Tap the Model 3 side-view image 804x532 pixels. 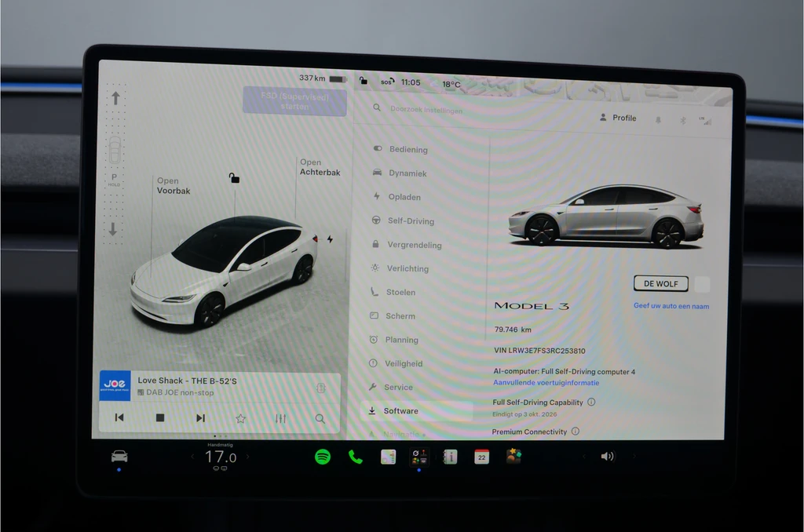click(605, 217)
